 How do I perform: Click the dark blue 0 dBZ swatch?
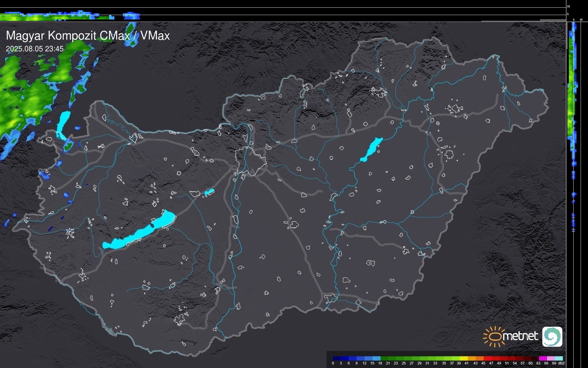tap(337, 358)
